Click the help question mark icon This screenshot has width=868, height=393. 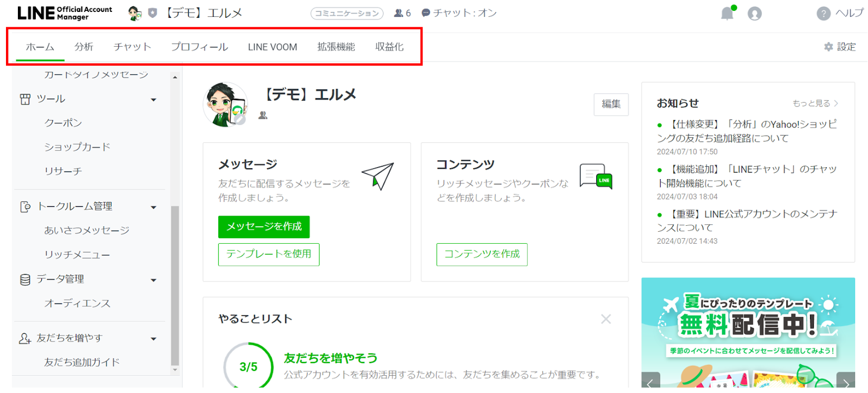point(824,14)
